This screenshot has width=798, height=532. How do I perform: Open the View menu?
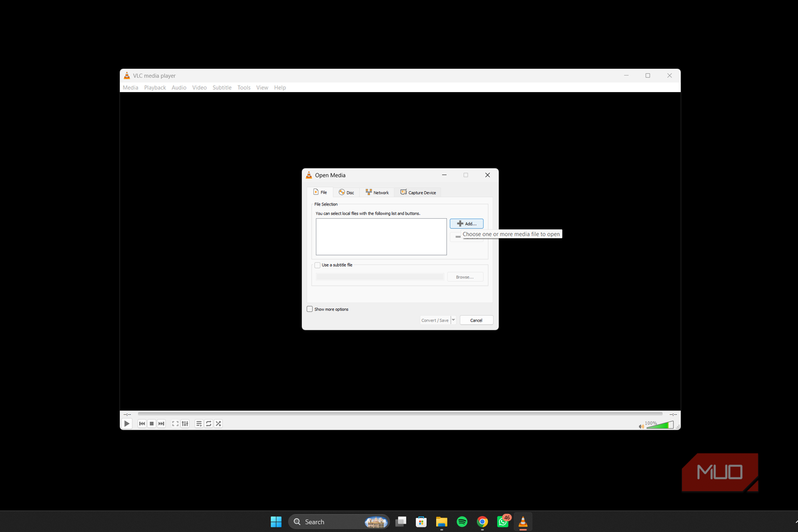pyautogui.click(x=262, y=88)
